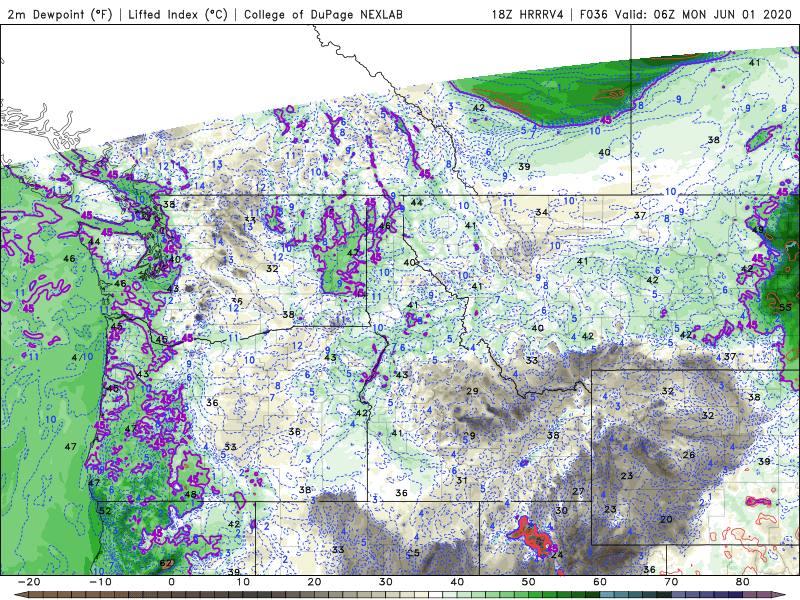
Task: Click the dewpoint value '24' on the map
Action: coord(557,555)
